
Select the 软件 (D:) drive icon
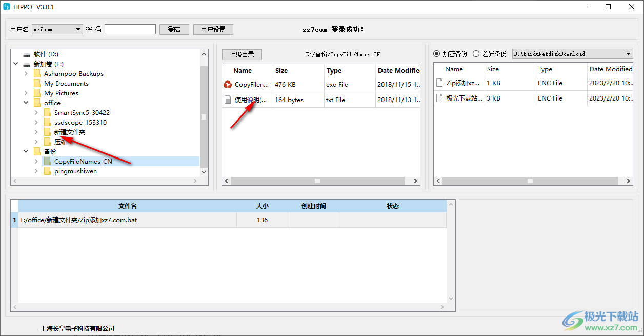coord(27,54)
